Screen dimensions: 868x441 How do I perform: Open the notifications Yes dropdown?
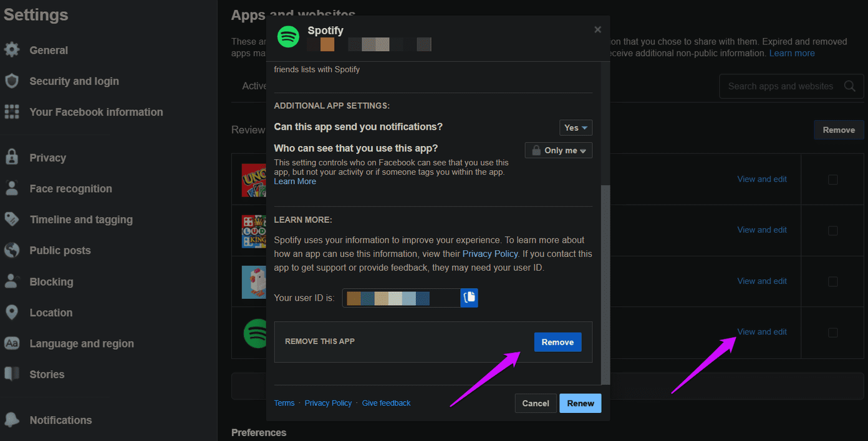[x=576, y=127]
